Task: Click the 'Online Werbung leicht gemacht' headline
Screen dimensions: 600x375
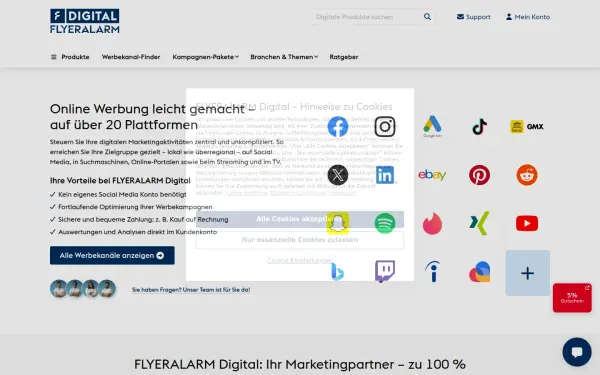Action: coord(152,117)
